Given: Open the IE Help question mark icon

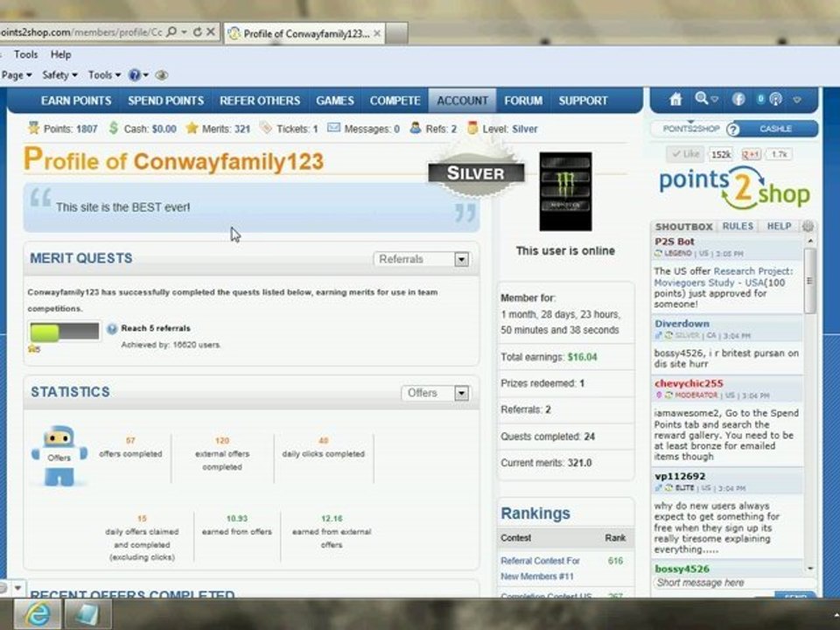Looking at the screenshot, I should [x=135, y=75].
